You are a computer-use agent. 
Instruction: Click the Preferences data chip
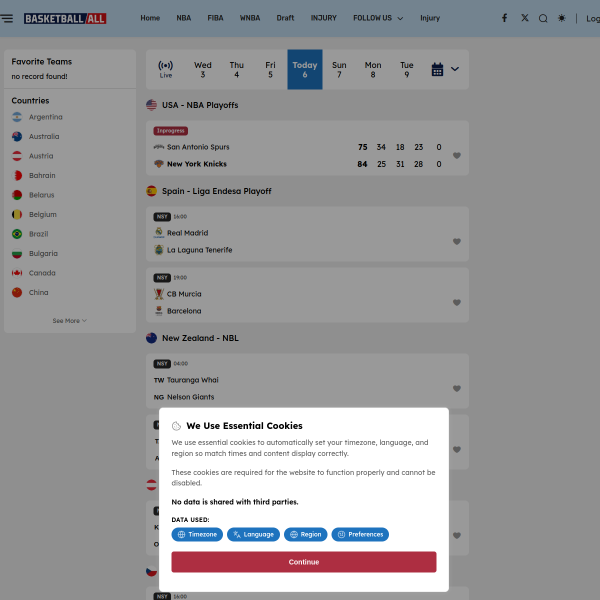tap(360, 535)
